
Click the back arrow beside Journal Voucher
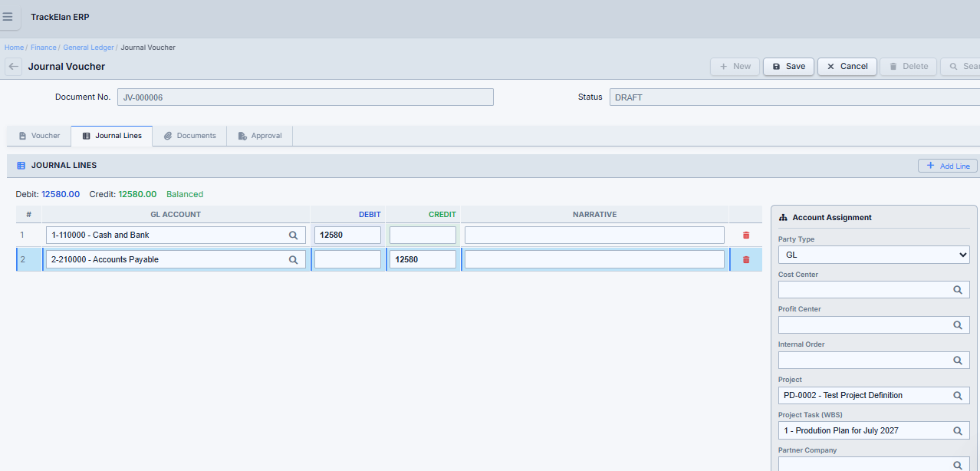[13, 67]
